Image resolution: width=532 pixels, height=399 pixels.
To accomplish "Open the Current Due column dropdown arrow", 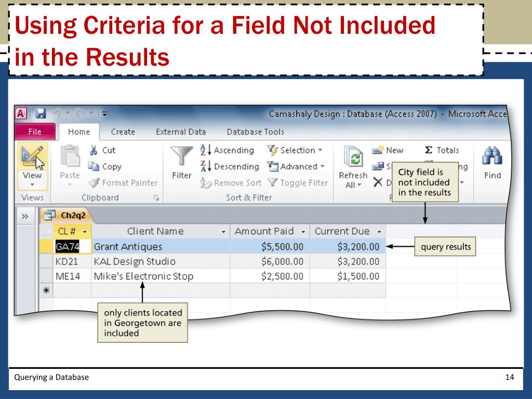I will tap(379, 232).
